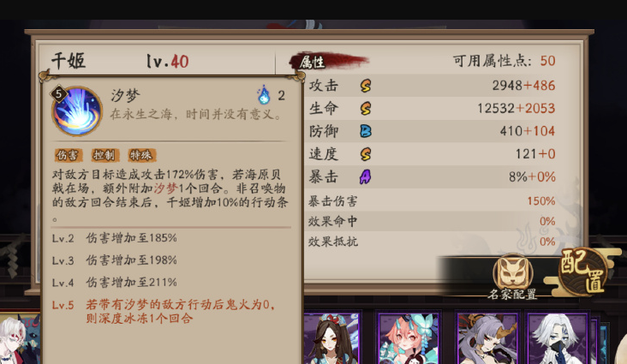Click the B rank badge next to 防御
The height and width of the screenshot is (364, 627).
(366, 131)
